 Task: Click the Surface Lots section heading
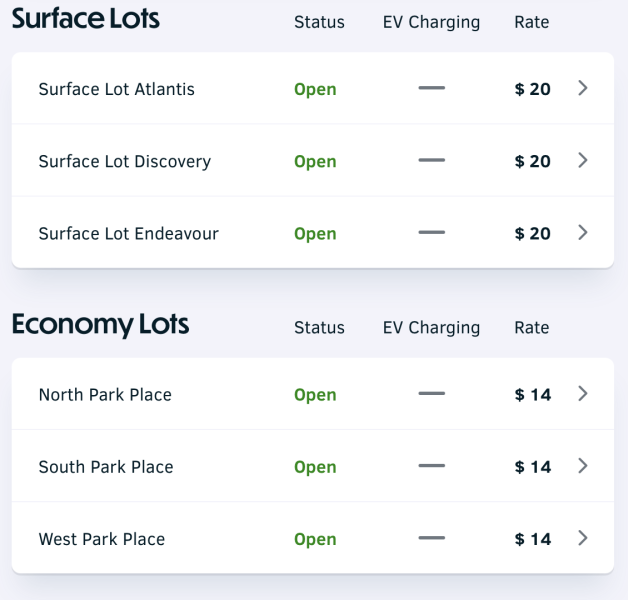[86, 18]
